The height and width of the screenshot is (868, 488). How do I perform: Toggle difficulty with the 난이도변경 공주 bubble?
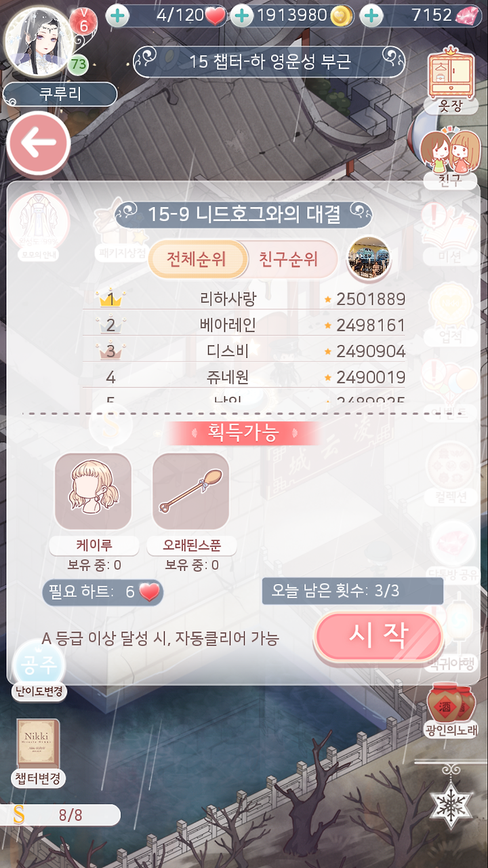click(39, 668)
